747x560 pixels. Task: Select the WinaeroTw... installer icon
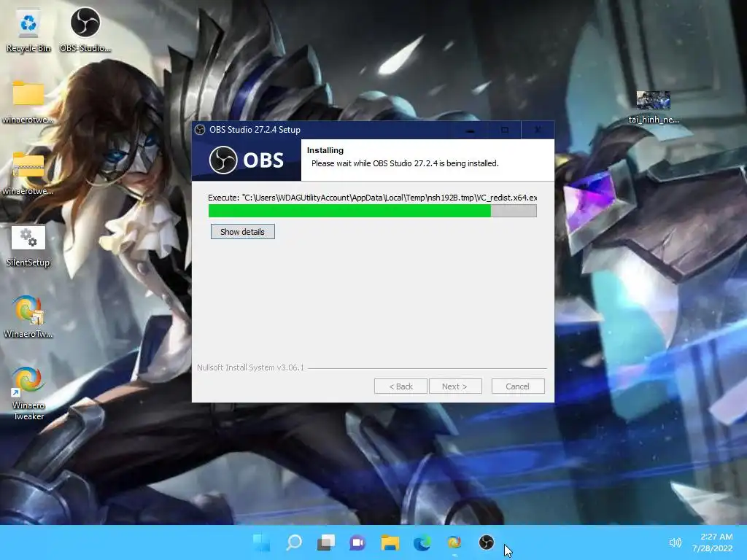pos(28,316)
